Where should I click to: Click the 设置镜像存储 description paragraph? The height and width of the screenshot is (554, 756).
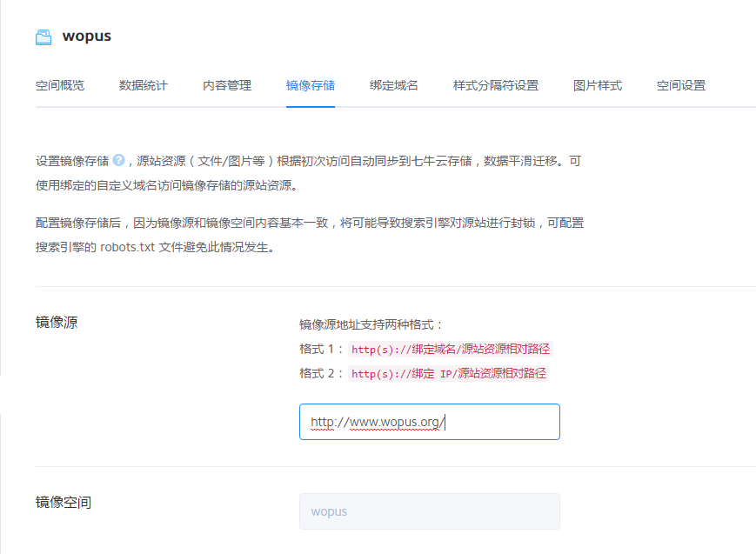[309, 173]
